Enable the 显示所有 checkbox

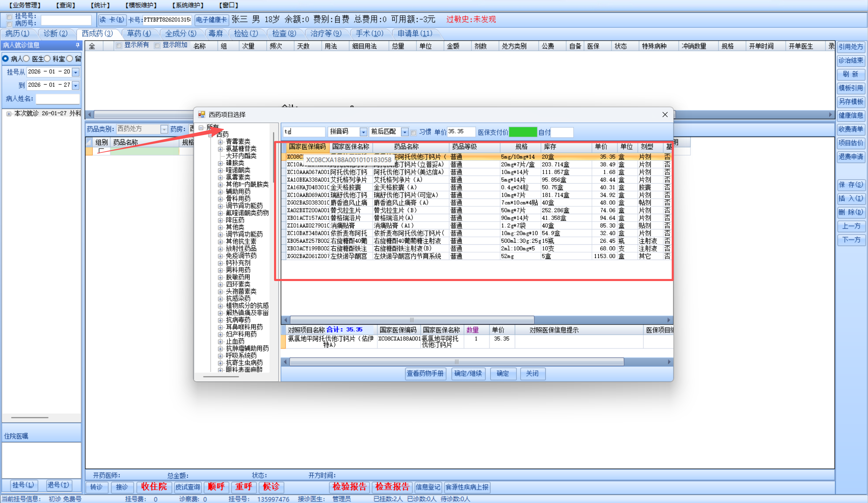[119, 46]
